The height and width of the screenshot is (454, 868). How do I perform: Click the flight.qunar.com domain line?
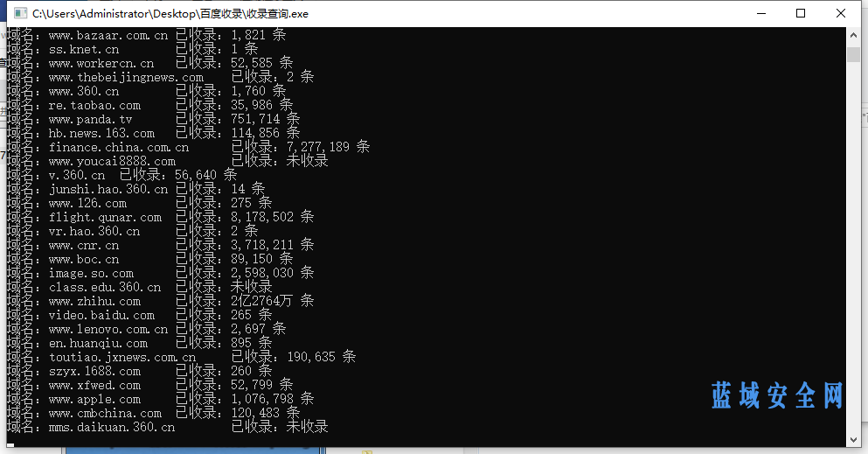tap(161, 217)
